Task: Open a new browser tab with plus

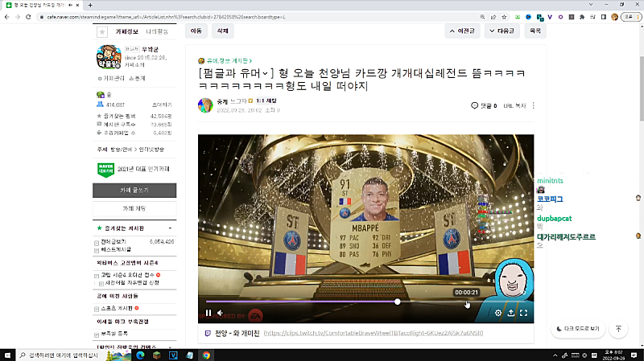Action: [x=90, y=6]
